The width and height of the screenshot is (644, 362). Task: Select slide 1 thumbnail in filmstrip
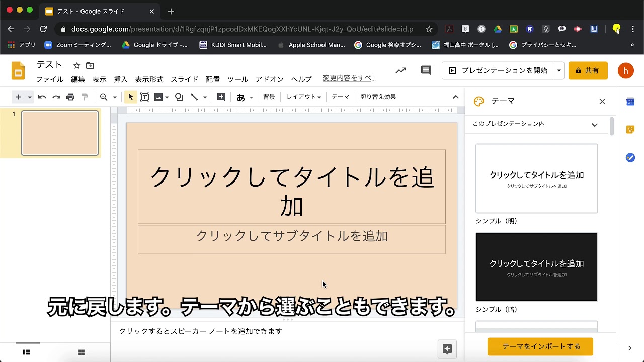60,133
